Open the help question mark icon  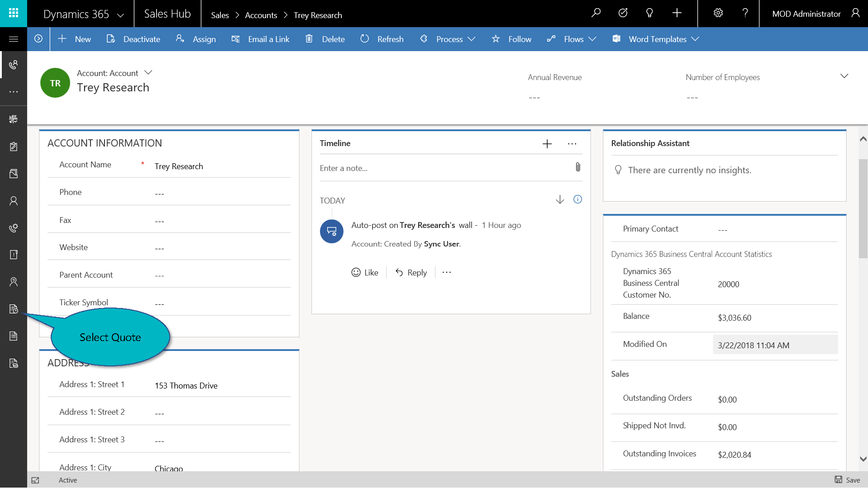pyautogui.click(x=745, y=13)
